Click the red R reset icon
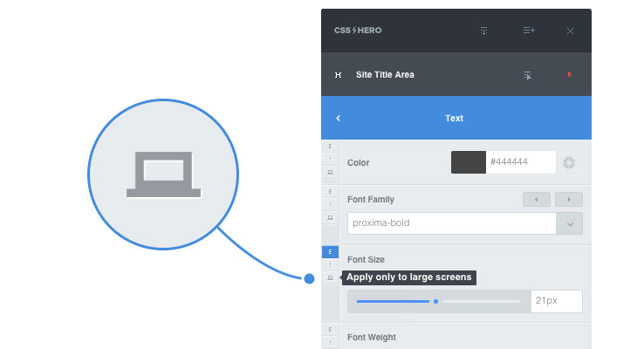The height and width of the screenshot is (349, 644). [x=569, y=75]
